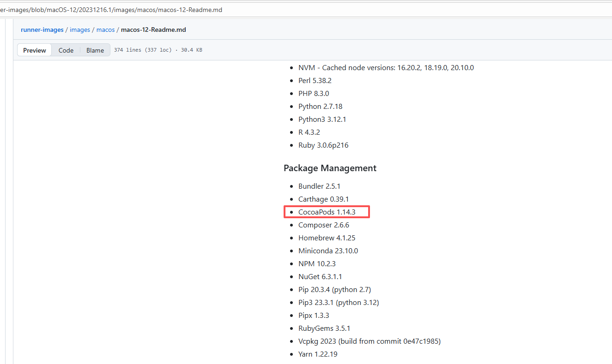
Task: Click the Package Management heading
Action: coord(330,168)
